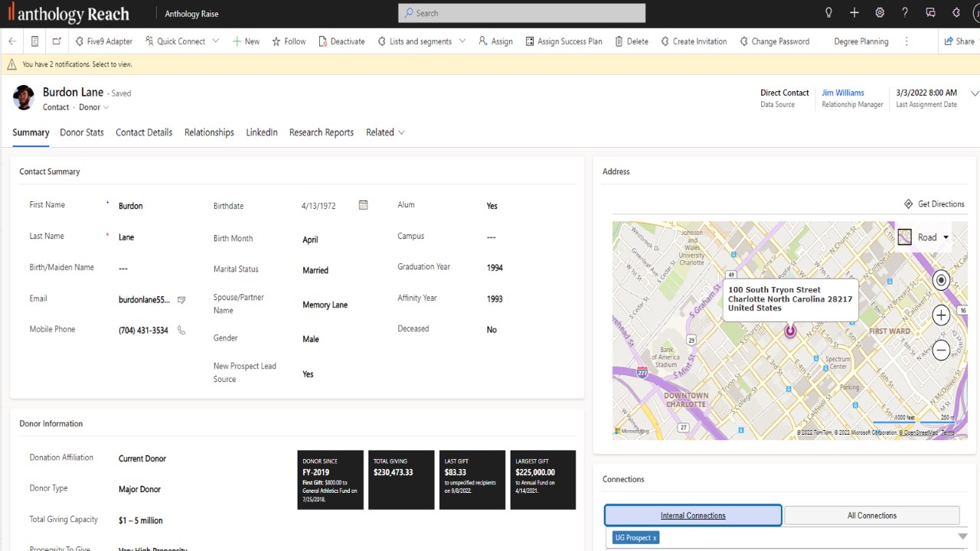This screenshot has height=551, width=980.
Task: Click the Jim Williams relationship manager link
Action: click(x=842, y=93)
